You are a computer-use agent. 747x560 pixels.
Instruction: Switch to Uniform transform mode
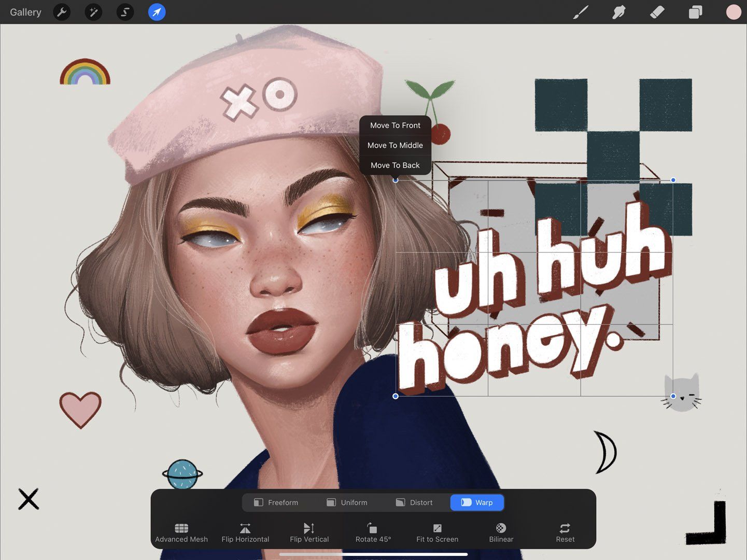(347, 502)
